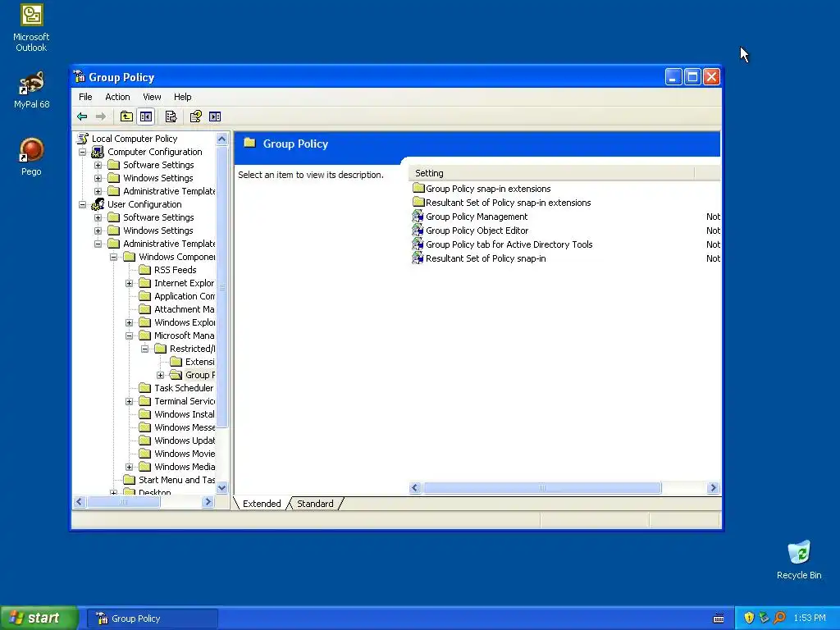Click the security shield tray icon

[x=749, y=618]
